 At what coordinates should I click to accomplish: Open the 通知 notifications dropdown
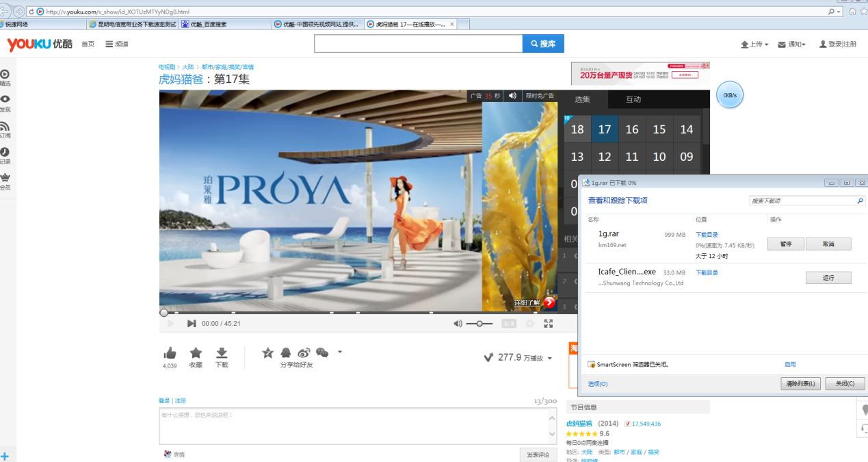coord(793,44)
